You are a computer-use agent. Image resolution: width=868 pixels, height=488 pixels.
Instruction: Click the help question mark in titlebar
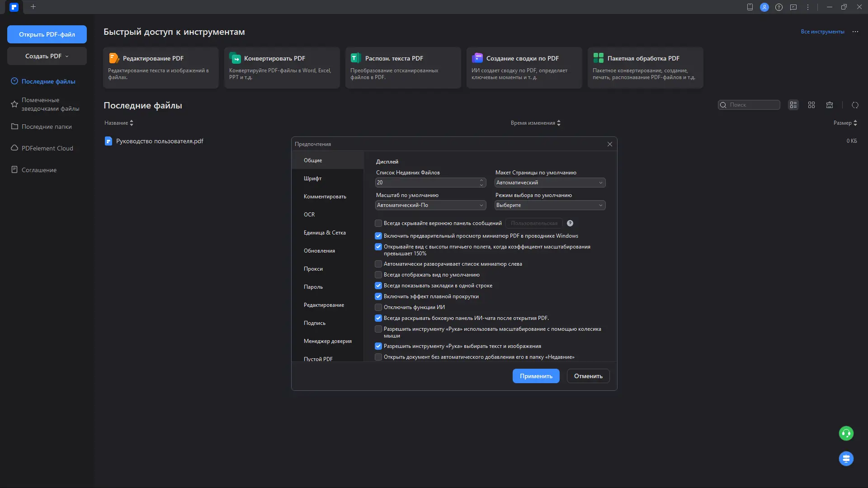[778, 7]
